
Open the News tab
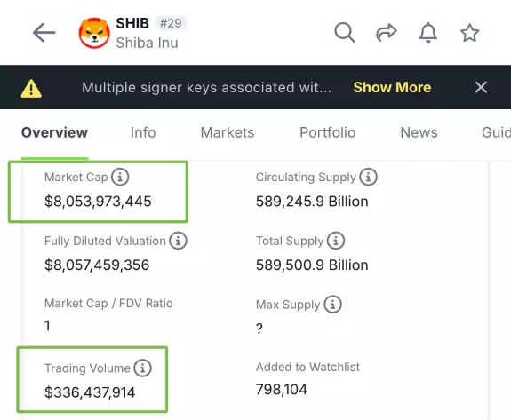click(419, 132)
